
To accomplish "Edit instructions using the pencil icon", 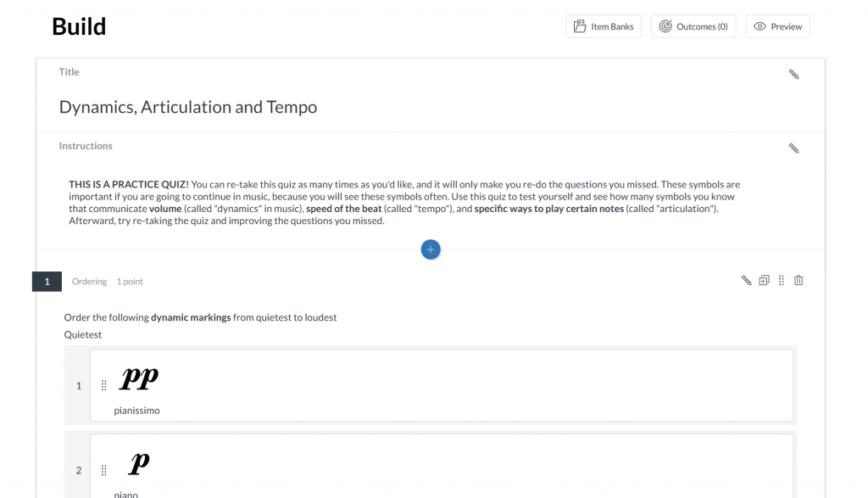I will click(x=793, y=148).
